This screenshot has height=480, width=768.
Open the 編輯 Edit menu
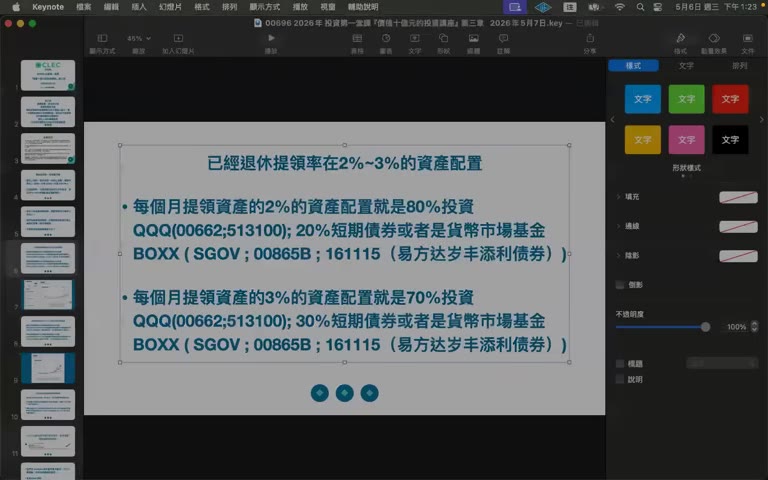(111, 7)
